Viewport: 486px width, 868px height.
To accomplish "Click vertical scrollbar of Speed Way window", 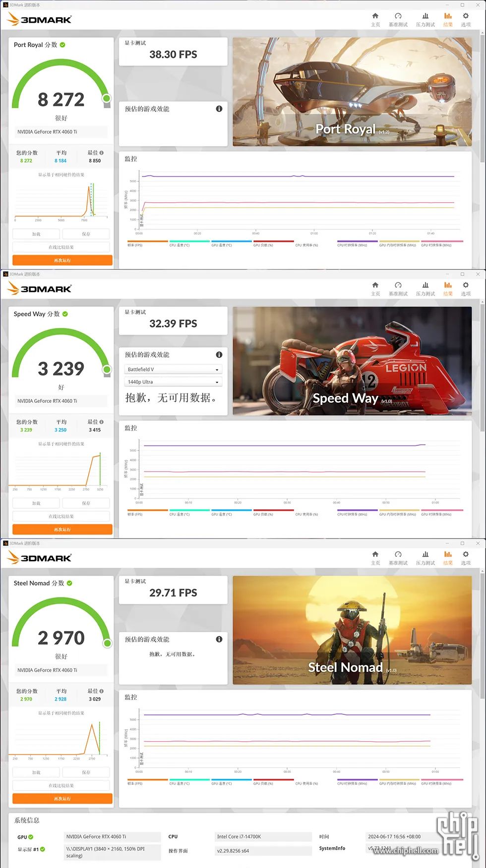I will click(483, 368).
